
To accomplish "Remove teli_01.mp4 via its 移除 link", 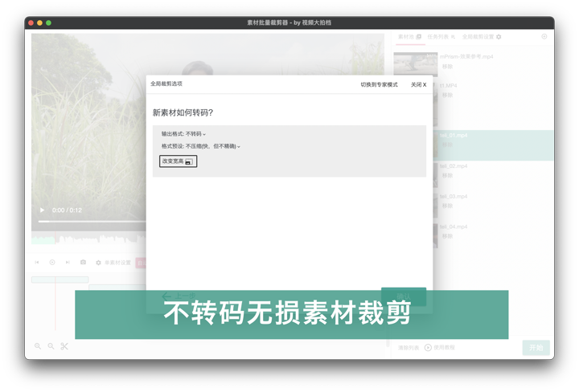I will tap(447, 145).
